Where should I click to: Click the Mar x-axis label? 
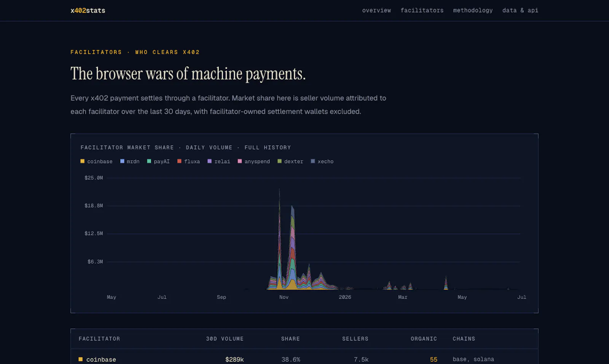(x=402, y=297)
